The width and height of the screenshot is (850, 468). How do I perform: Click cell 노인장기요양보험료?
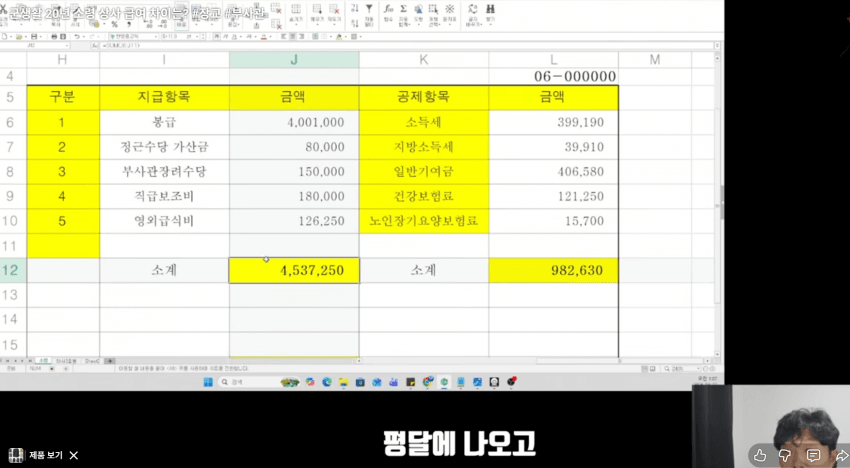pos(423,221)
